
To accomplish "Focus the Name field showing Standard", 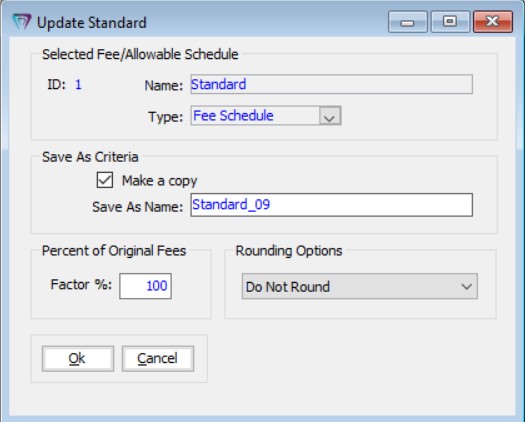I will point(331,84).
